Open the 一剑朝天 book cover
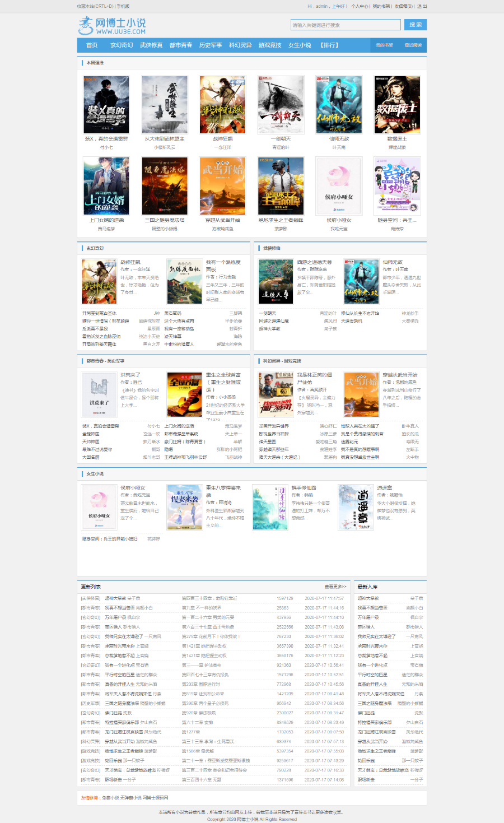The width and height of the screenshot is (504, 823). tap(281, 105)
